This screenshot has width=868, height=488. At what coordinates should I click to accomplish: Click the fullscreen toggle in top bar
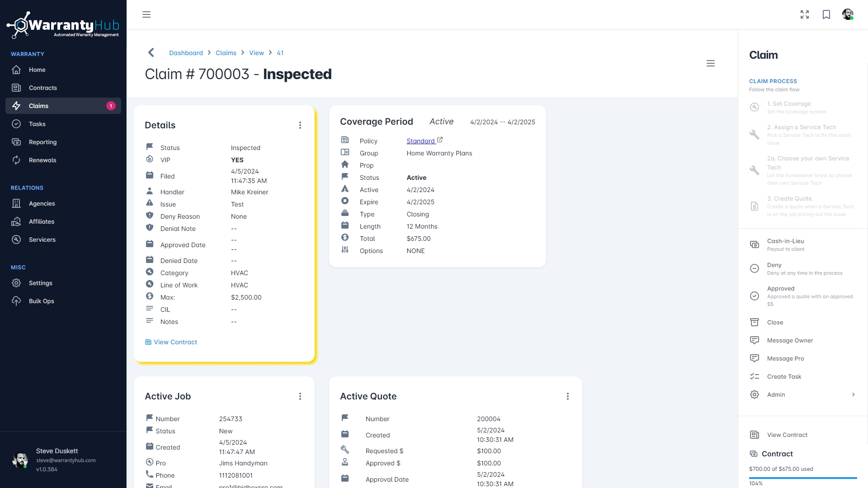coord(805,14)
